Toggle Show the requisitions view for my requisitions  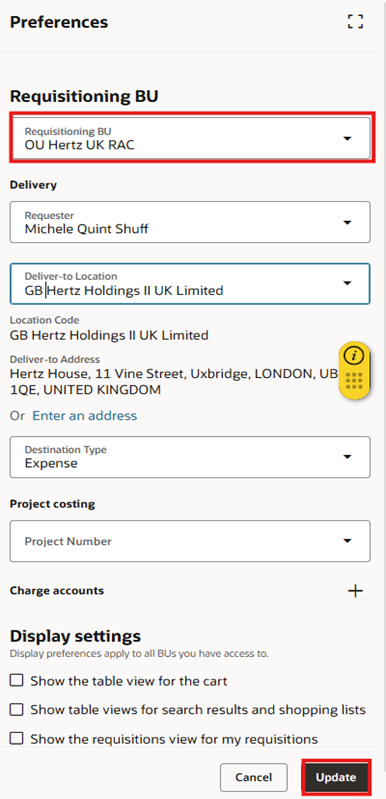pos(17,738)
